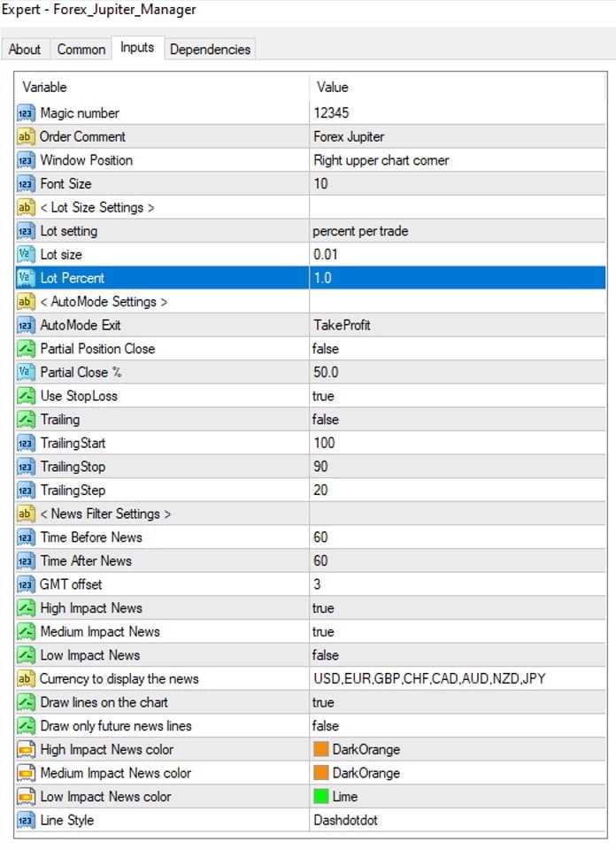This screenshot has width=616, height=850.
Task: Toggle Low Impact News false value
Action: [x=326, y=655]
